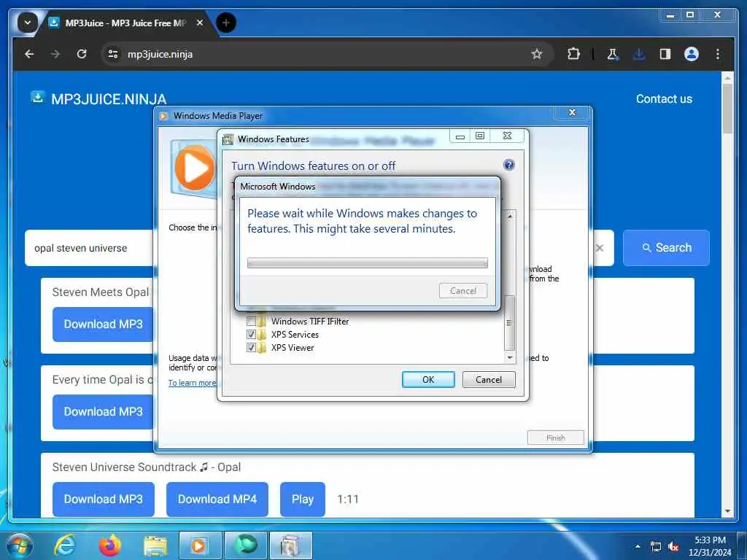
Task: Close the Windows Features dialog
Action: coord(507,136)
